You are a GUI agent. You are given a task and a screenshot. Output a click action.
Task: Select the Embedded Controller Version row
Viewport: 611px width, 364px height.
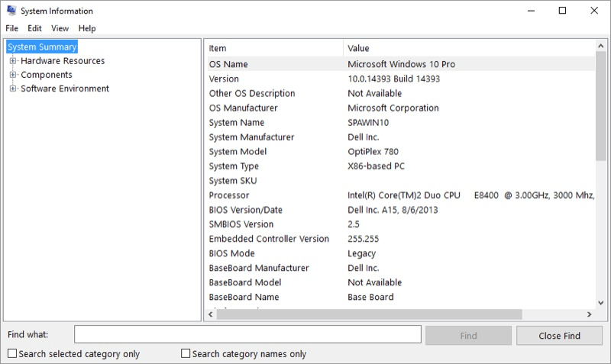pos(401,239)
